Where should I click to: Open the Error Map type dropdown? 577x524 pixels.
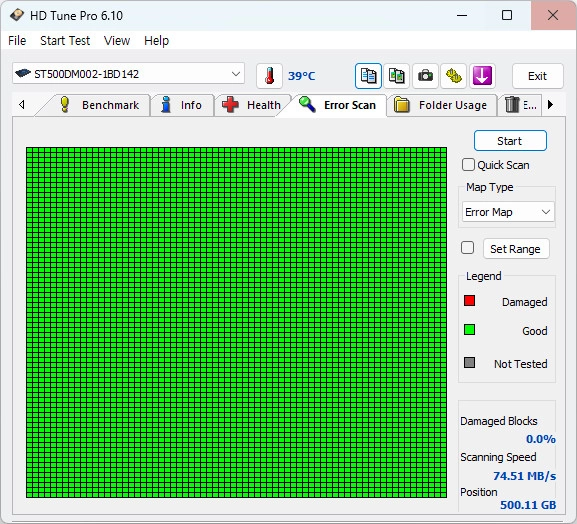[508, 212]
